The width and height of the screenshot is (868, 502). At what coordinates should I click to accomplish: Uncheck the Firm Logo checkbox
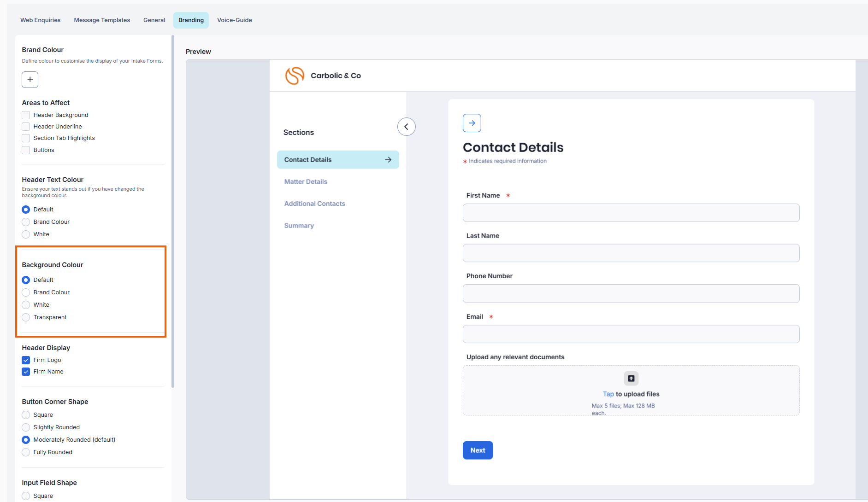pos(26,360)
